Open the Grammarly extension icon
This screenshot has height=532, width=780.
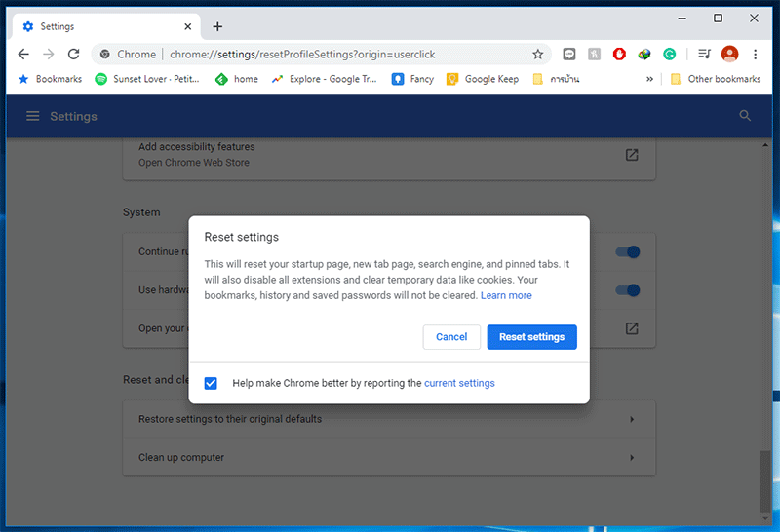click(669, 54)
